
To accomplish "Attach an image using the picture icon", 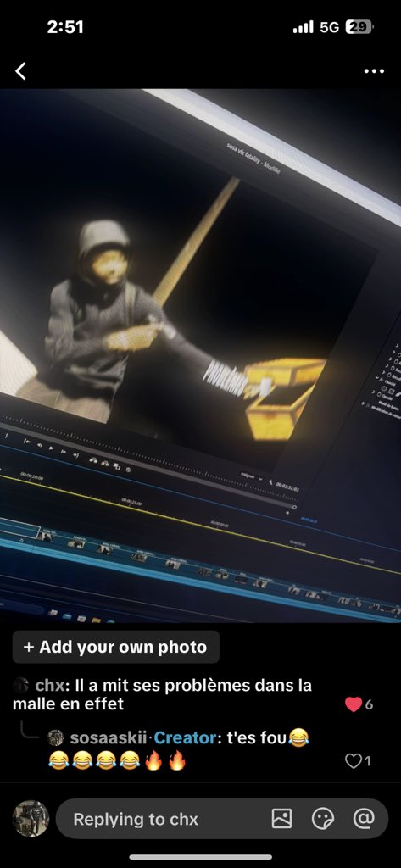I will [x=282, y=819].
